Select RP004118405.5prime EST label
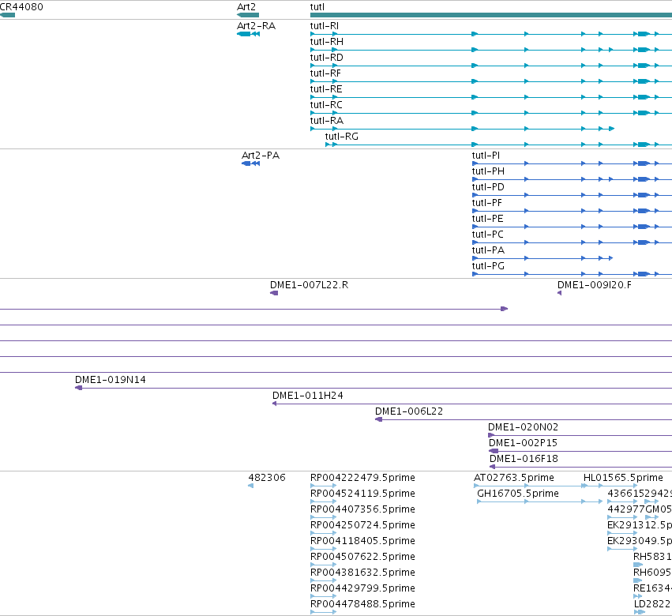The height and width of the screenshot is (616, 672). [x=362, y=541]
